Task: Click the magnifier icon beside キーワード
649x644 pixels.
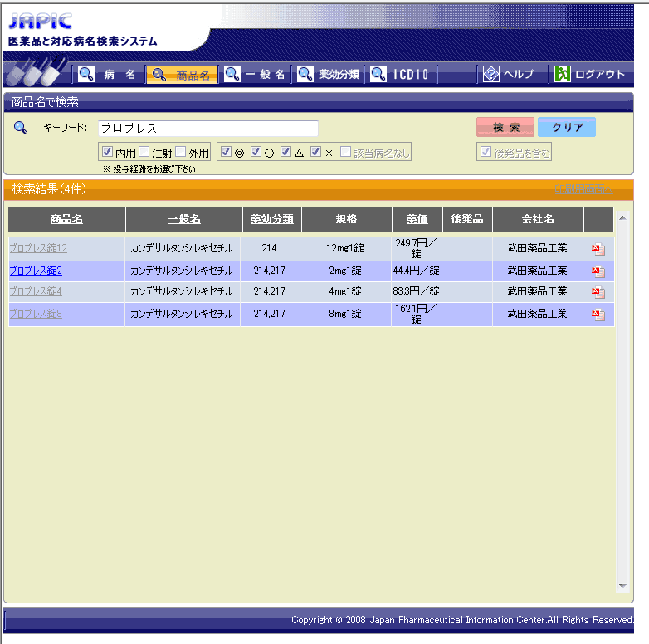Action: (22, 128)
